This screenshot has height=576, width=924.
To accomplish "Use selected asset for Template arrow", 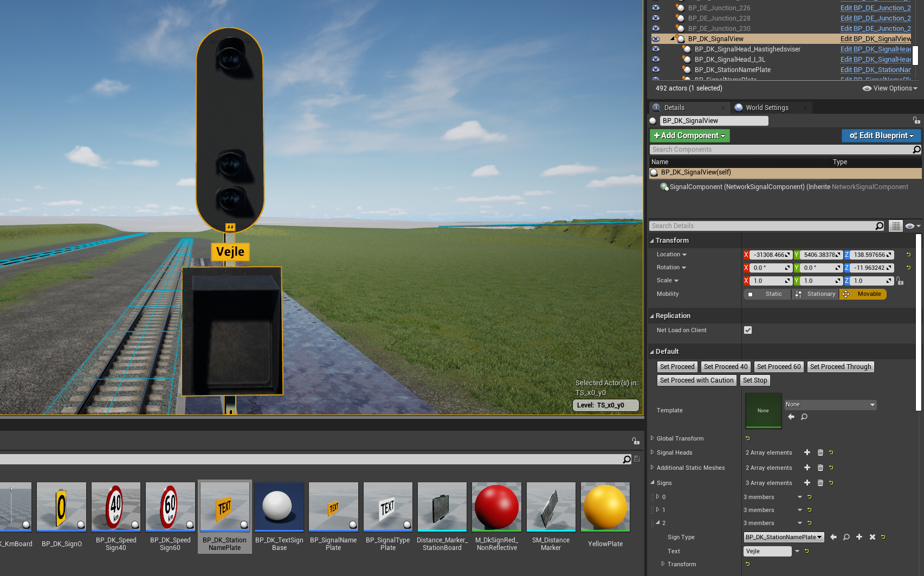I will 791,417.
